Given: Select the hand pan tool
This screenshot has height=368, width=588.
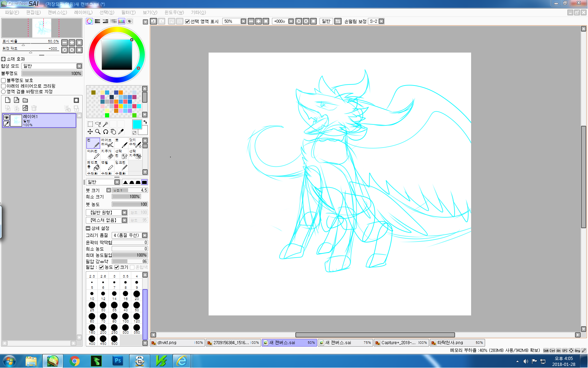Looking at the screenshot, I should (113, 132).
